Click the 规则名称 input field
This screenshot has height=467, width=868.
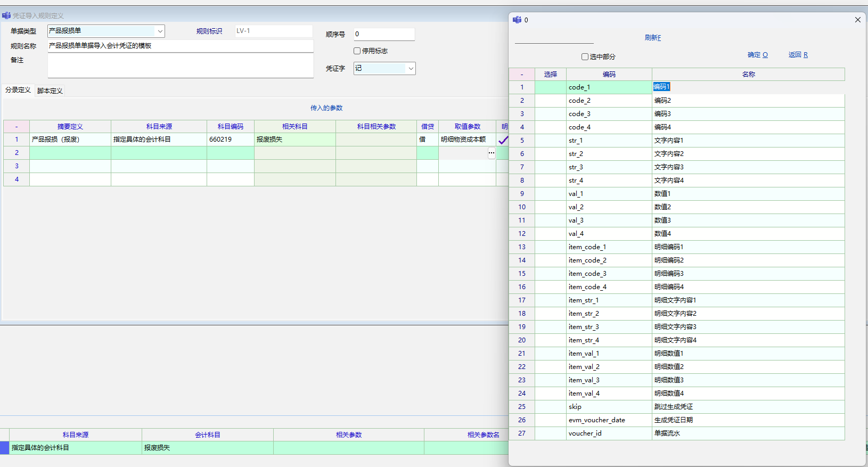tap(180, 46)
